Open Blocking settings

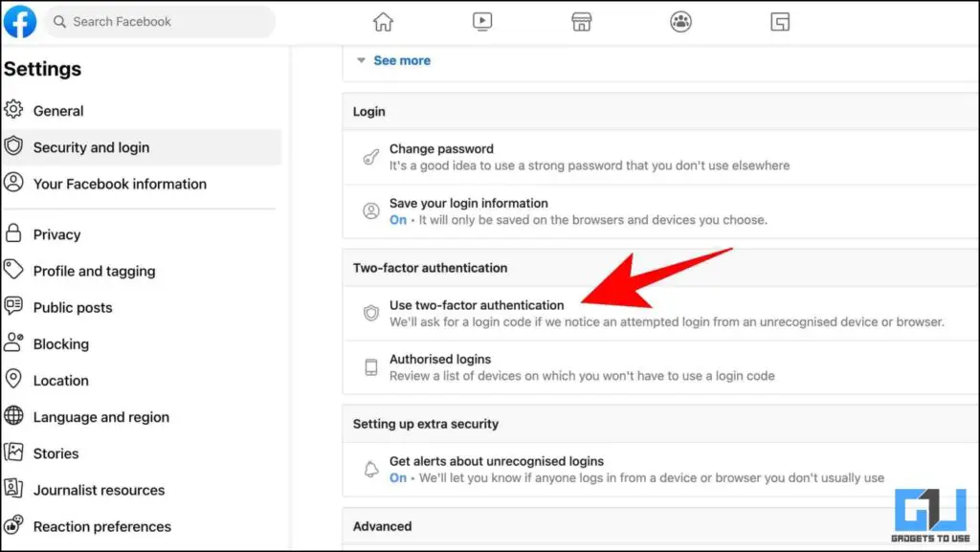pos(142,343)
